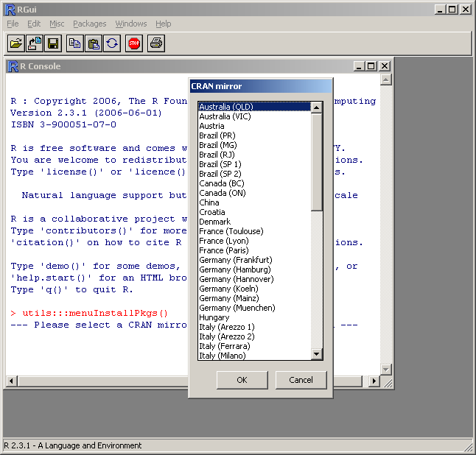Click mirror list scroll up arrow
The width and height of the screenshot is (476, 455).
[x=317, y=107]
